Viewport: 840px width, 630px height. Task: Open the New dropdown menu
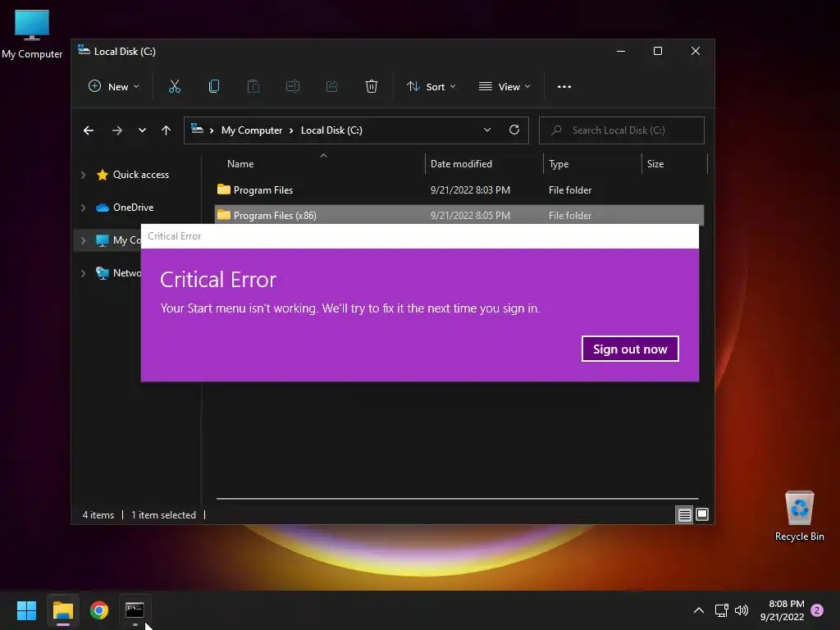pos(113,86)
